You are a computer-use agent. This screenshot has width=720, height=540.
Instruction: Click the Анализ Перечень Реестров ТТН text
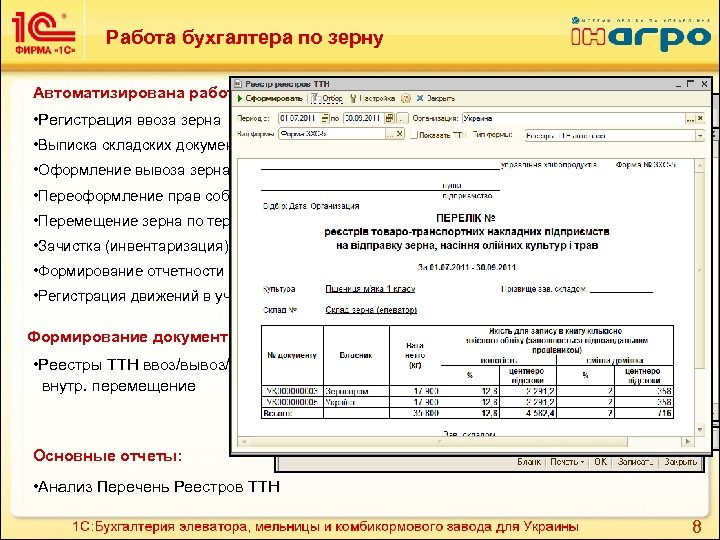[157, 486]
